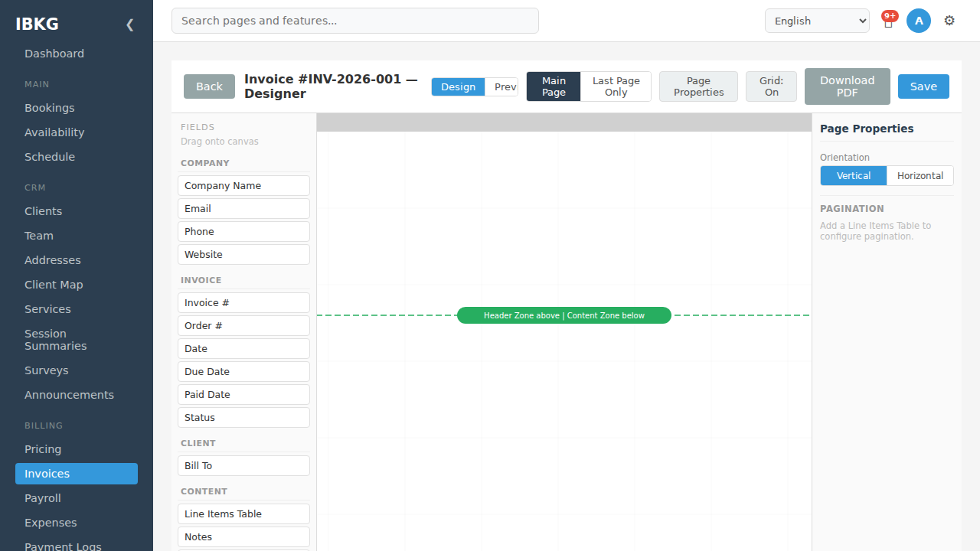Viewport: 980px width, 551px height.
Task: Open Client Map in the sidebar
Action: click(x=77, y=285)
